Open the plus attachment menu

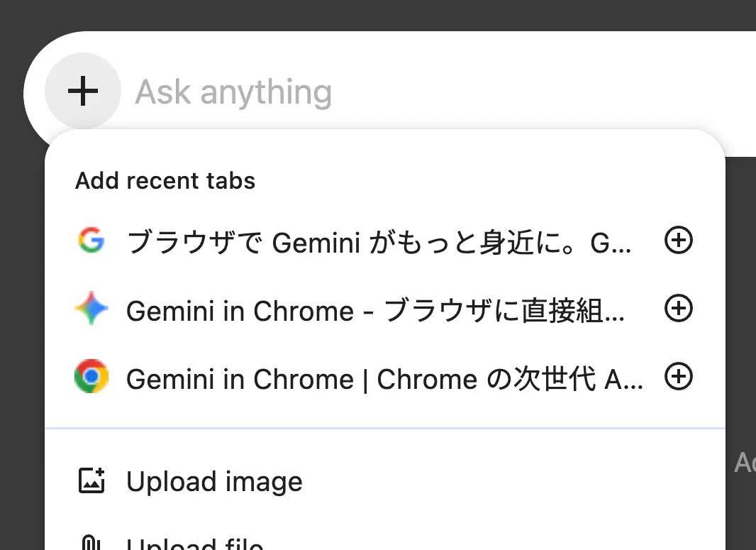(x=83, y=91)
